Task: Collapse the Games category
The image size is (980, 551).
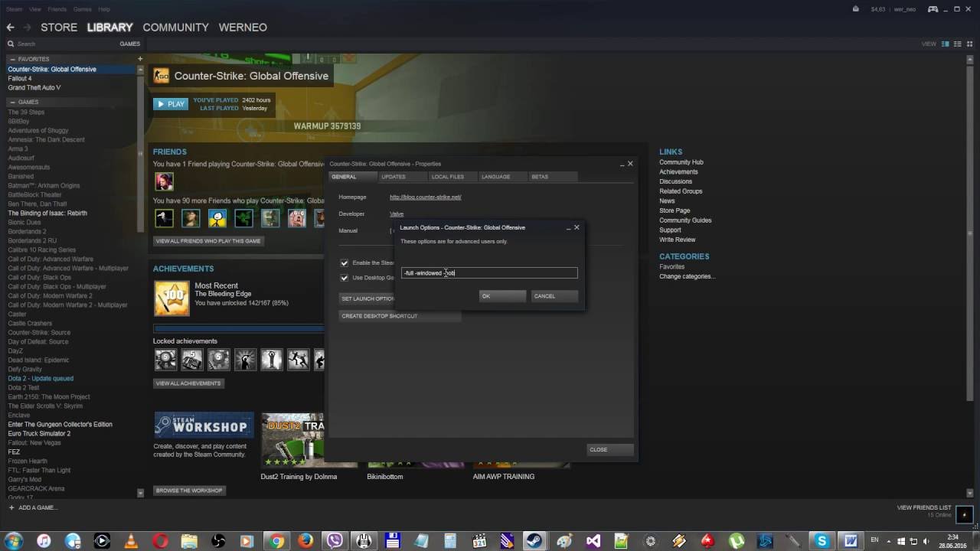Action: [x=12, y=102]
